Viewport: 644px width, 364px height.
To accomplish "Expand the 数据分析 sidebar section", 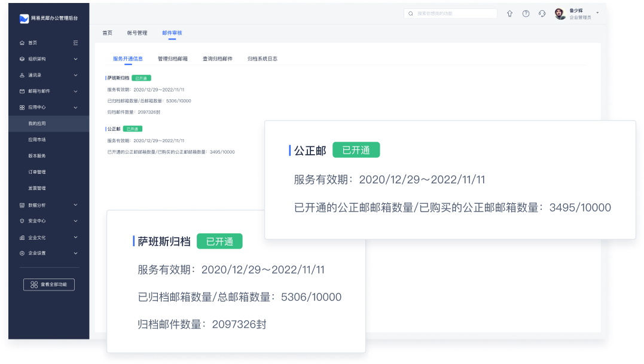I will [75, 205].
